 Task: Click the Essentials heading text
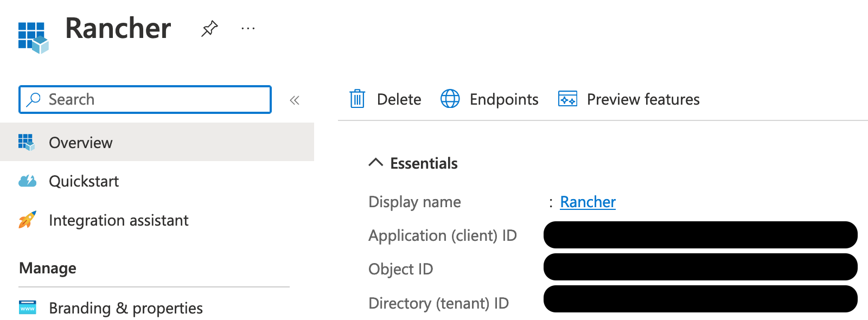click(x=424, y=163)
